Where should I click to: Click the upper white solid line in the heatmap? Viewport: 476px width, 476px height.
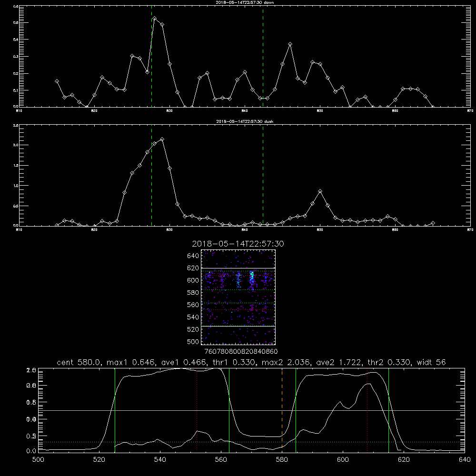pos(238,268)
